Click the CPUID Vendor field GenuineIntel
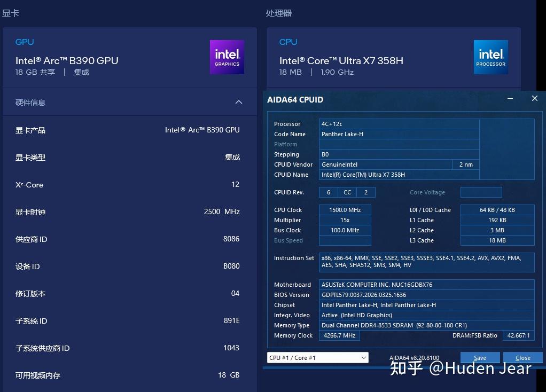The width and height of the screenshot is (546, 392). tap(386, 164)
